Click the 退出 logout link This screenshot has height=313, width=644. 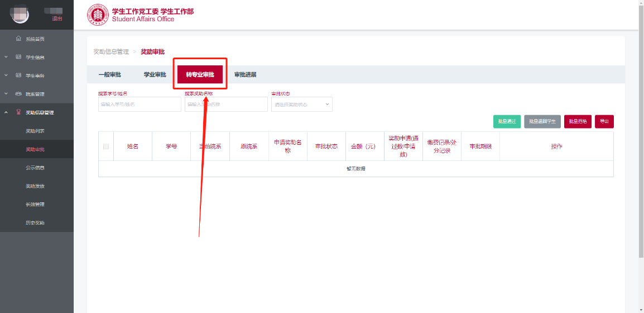57,18
